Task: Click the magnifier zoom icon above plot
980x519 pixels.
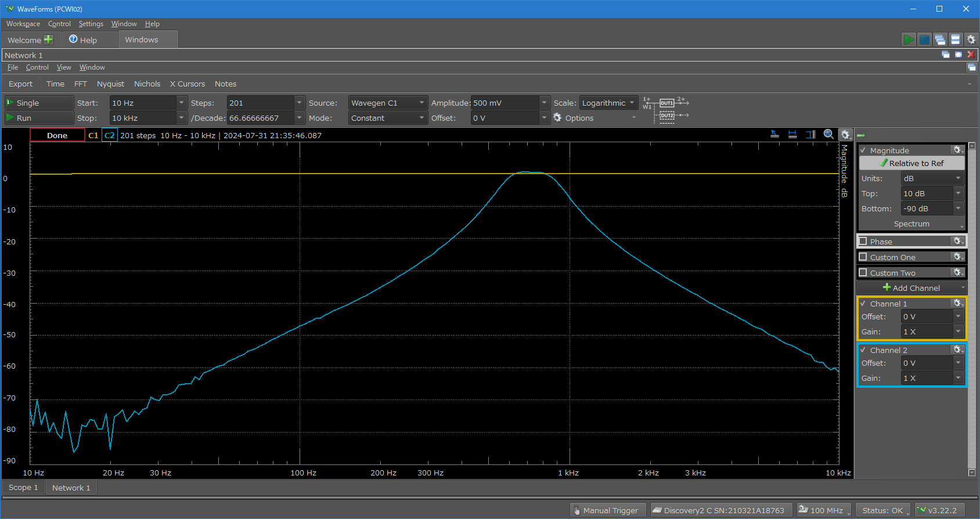Action: [828, 135]
